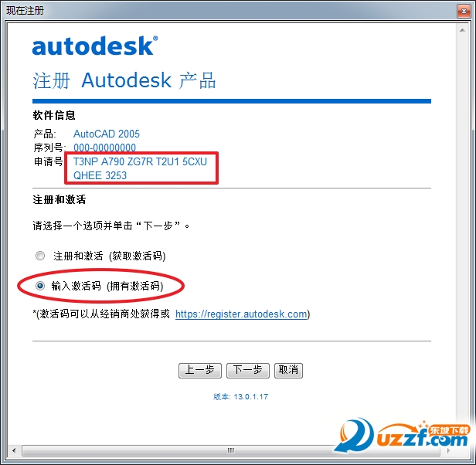
Task: Click the 注册和激活 section heading
Action: pyautogui.click(x=59, y=200)
